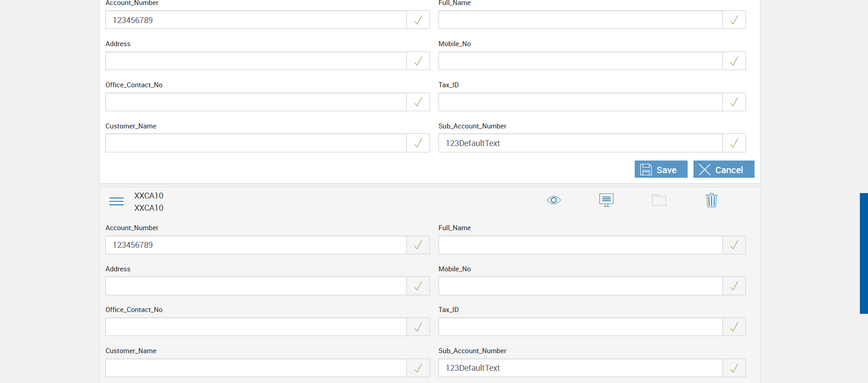Viewport: 868px width, 383px height.
Task: Click the Mobile_No input in XXCA10 form
Action: point(580,286)
